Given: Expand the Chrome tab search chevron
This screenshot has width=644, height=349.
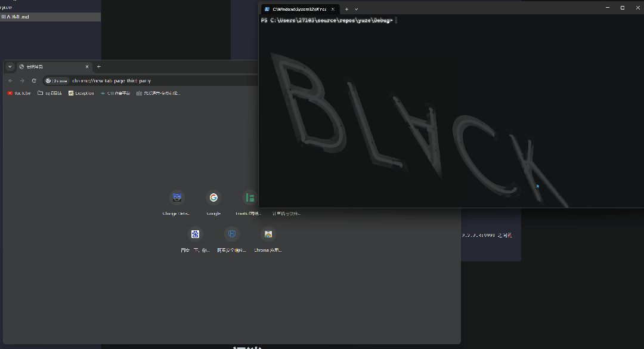Looking at the screenshot, I should pos(10,67).
